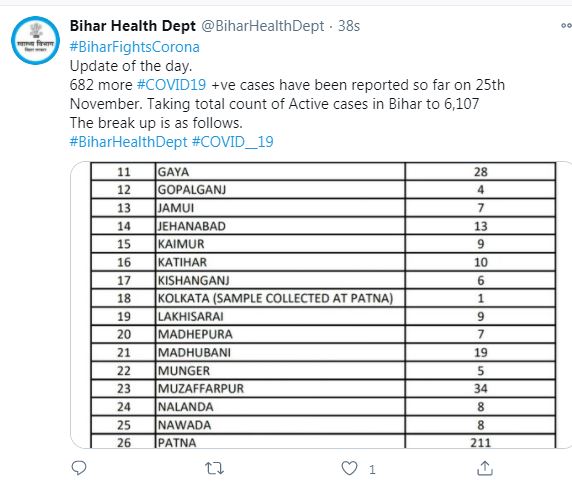Viewport: 572px width, 483px height.
Task: Open the #COVID__19 hashtag link
Action: point(233,142)
